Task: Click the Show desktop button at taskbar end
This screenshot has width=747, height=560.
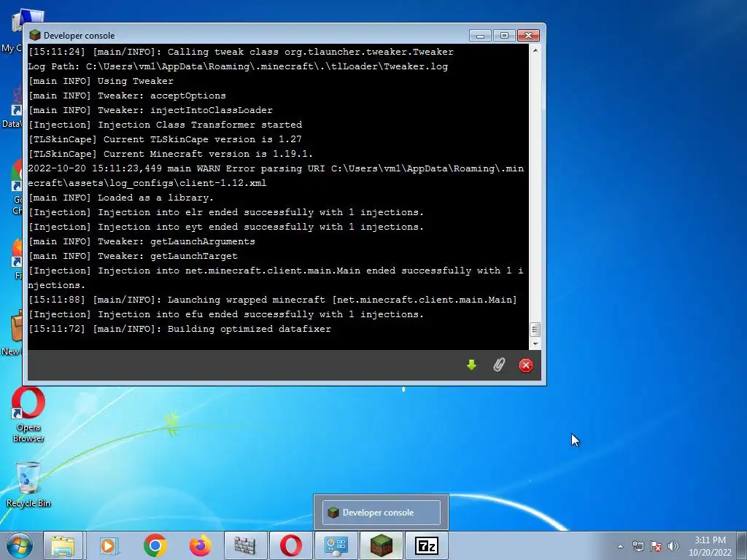Action: (x=742, y=545)
